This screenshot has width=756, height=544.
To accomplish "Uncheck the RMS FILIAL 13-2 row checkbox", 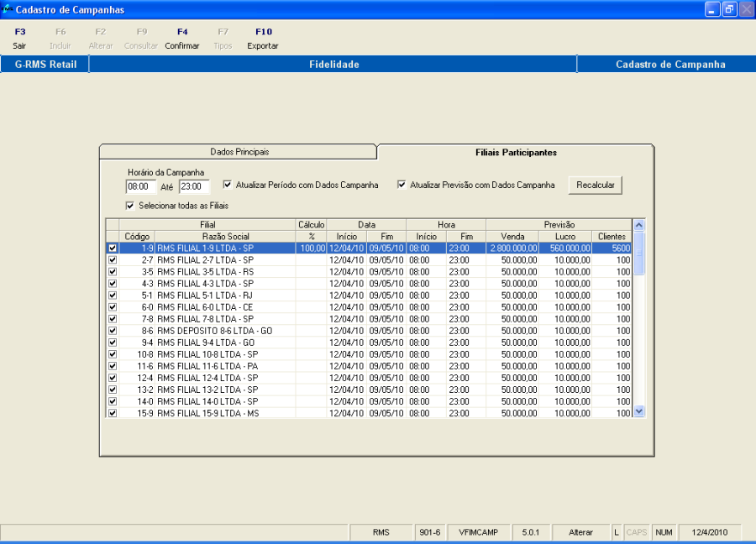I will point(113,390).
